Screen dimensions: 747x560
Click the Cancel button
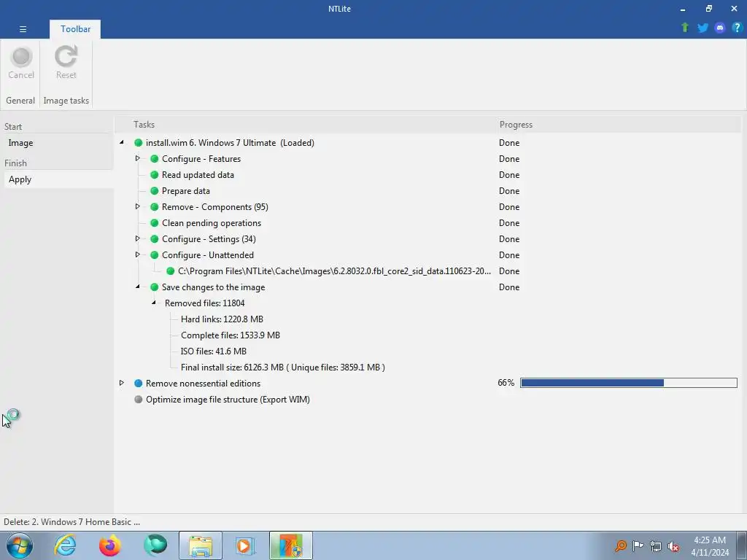(x=21, y=63)
